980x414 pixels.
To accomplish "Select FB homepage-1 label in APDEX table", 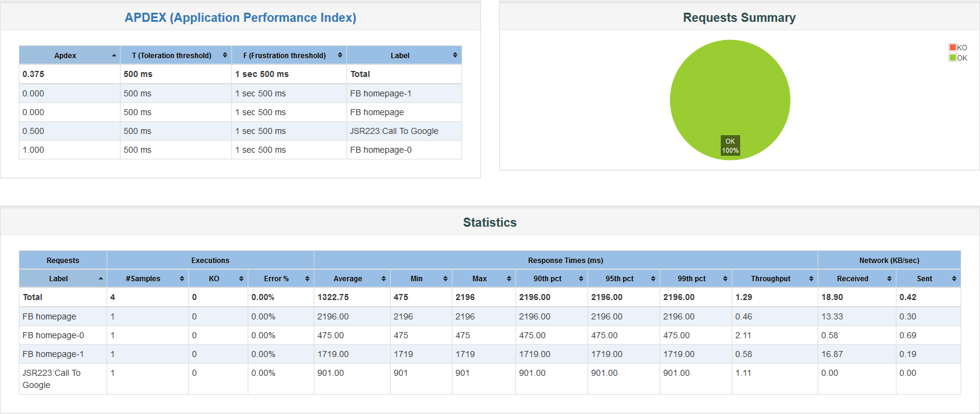I will (x=380, y=93).
